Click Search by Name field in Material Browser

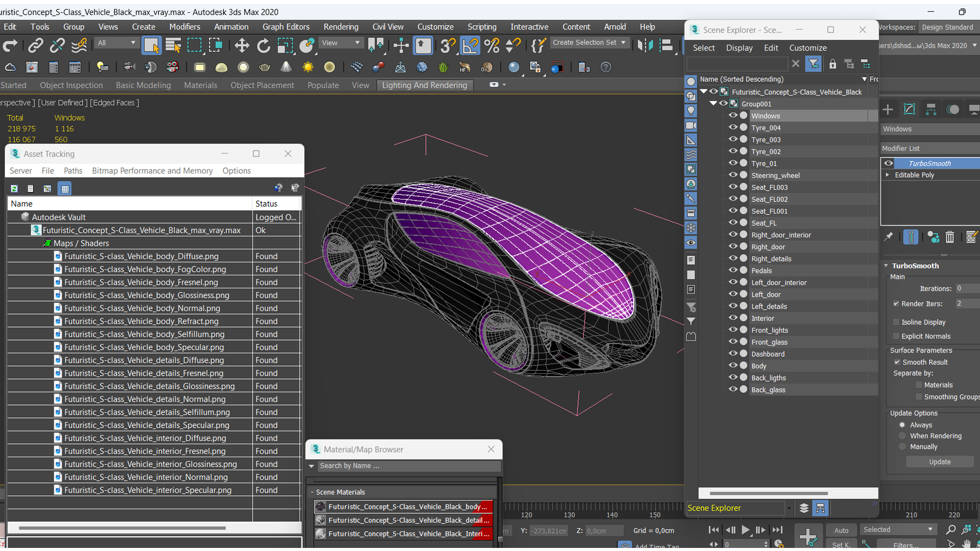click(x=408, y=466)
